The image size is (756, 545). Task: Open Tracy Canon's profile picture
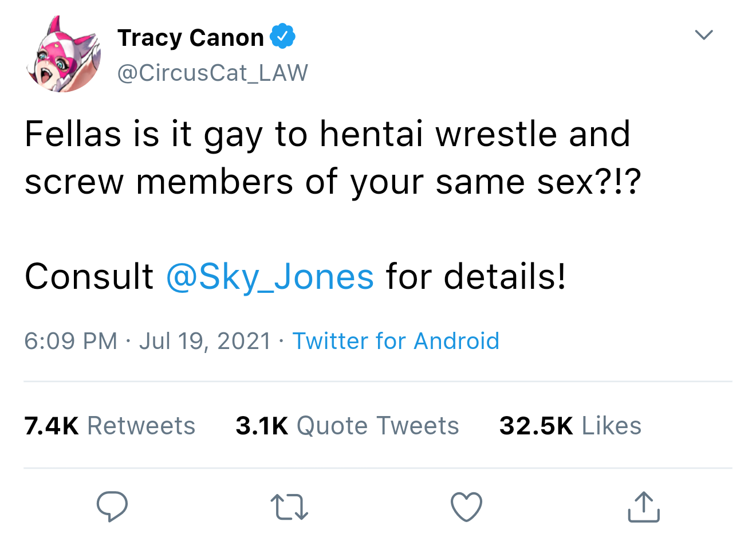pyautogui.click(x=64, y=56)
